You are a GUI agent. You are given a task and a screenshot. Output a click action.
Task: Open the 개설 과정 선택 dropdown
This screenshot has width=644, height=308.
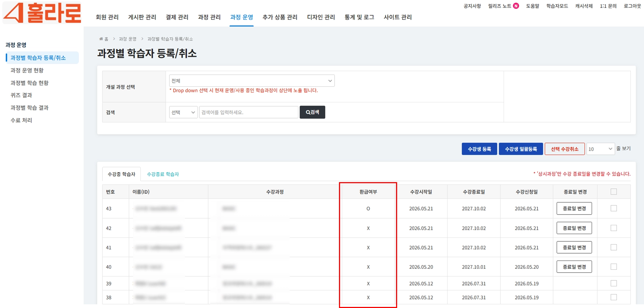coord(252,81)
